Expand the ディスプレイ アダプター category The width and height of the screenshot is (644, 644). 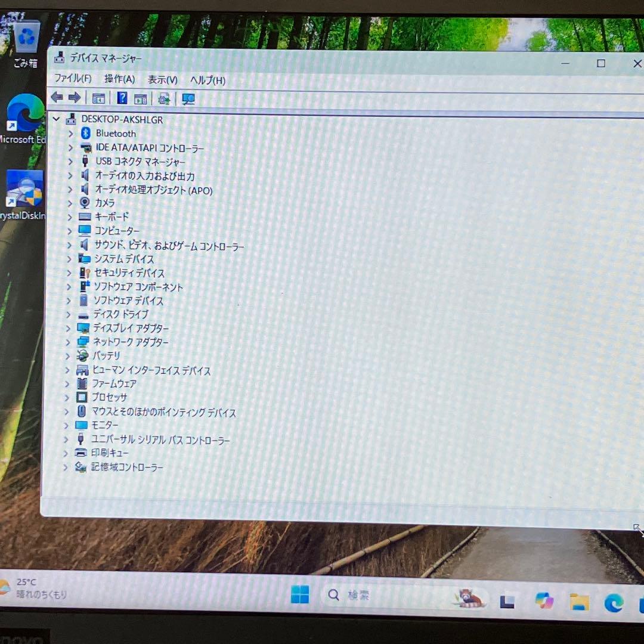69,328
